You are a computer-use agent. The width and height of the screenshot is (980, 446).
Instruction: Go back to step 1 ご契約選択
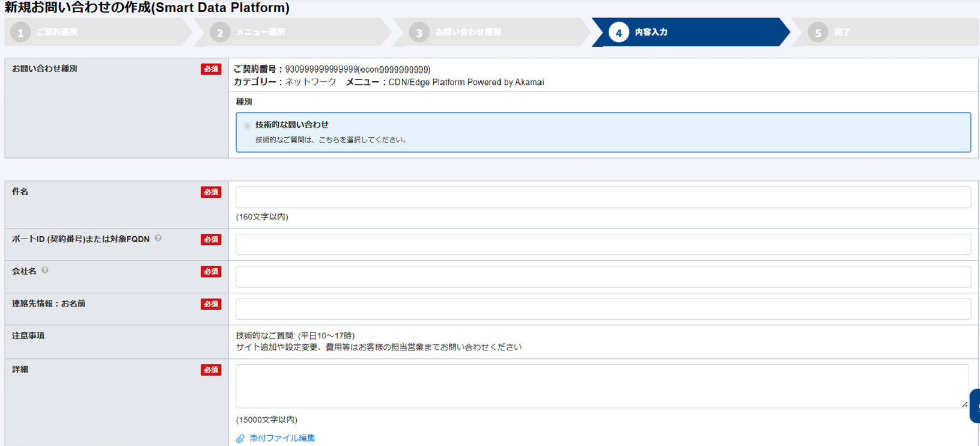(x=56, y=32)
